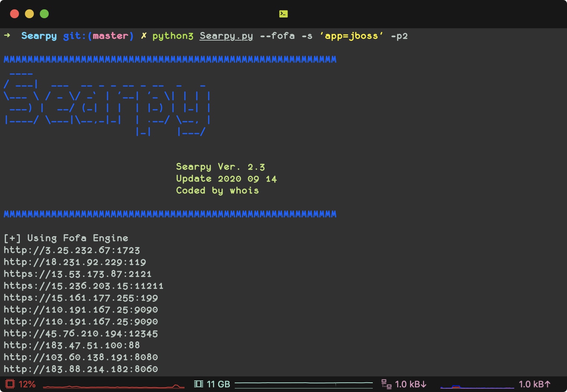Click URL http://103.60.138.191:8080
The image size is (567, 392).
(x=81, y=357)
